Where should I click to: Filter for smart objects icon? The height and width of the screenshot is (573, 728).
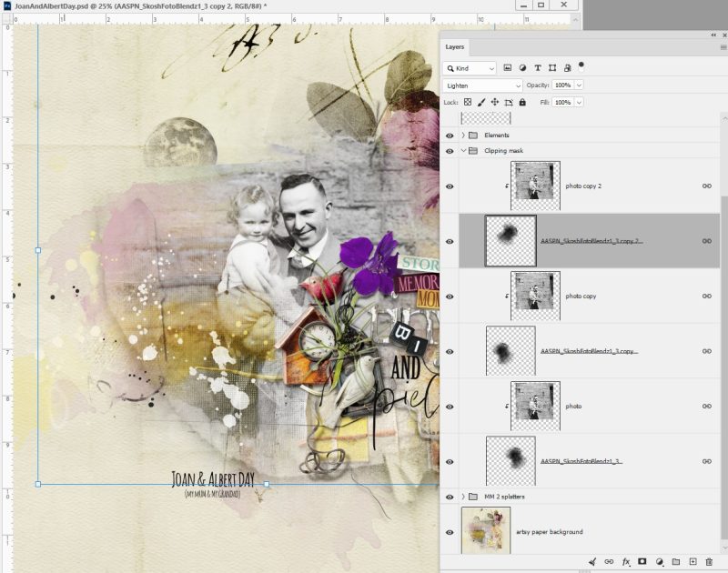pos(567,68)
